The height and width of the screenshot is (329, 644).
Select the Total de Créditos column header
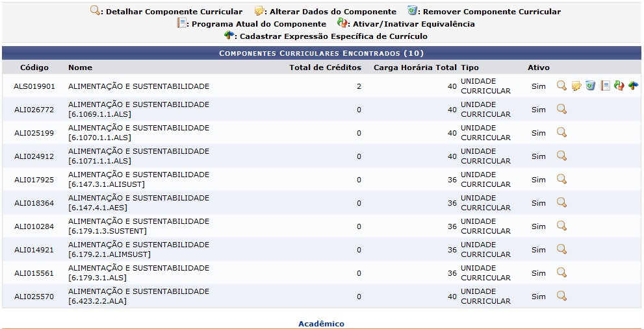(325, 67)
